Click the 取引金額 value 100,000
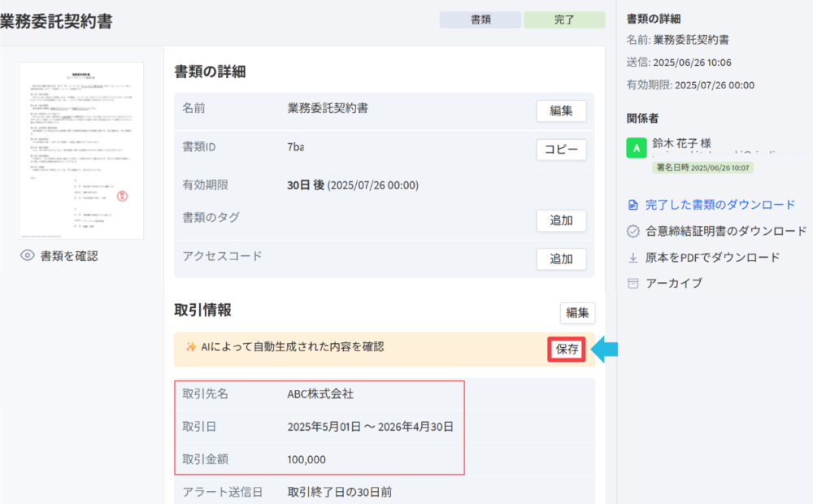Screen dimensions: 813x504 [x=307, y=460]
